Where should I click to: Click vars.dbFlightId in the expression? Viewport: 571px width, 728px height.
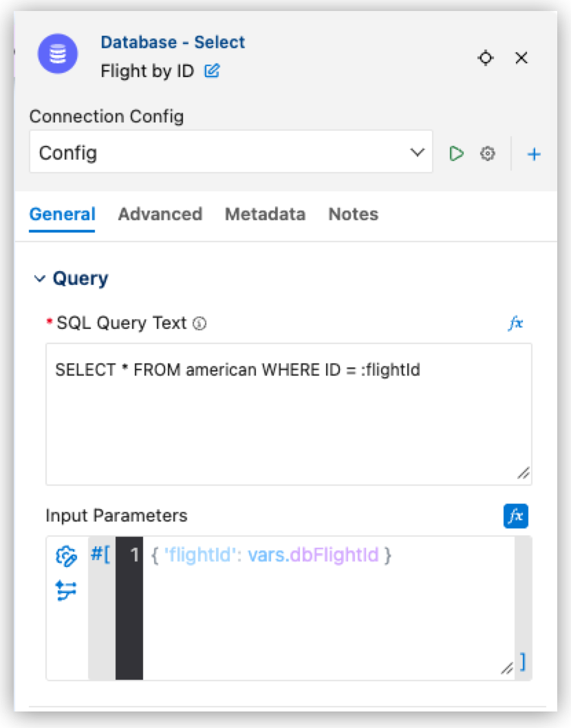click(x=313, y=555)
